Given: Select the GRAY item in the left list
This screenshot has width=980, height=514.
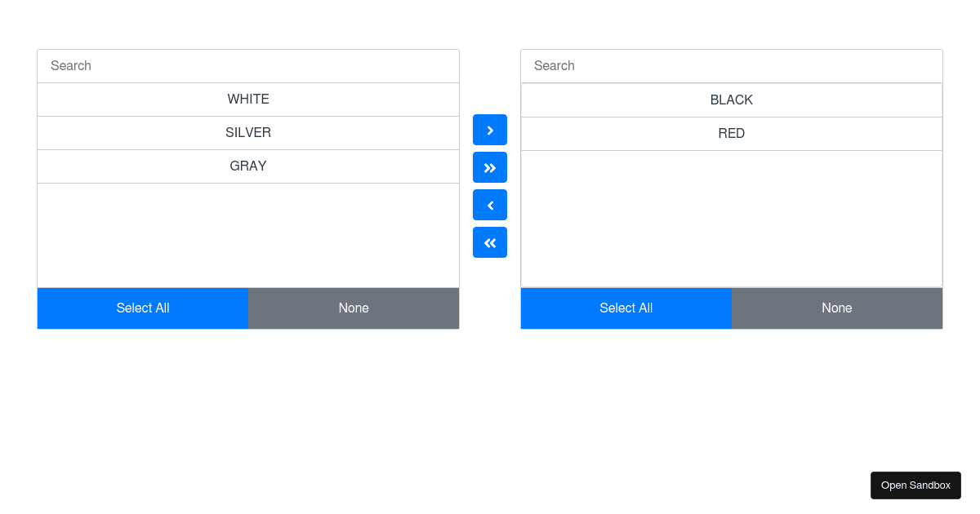Looking at the screenshot, I should click(x=248, y=166).
